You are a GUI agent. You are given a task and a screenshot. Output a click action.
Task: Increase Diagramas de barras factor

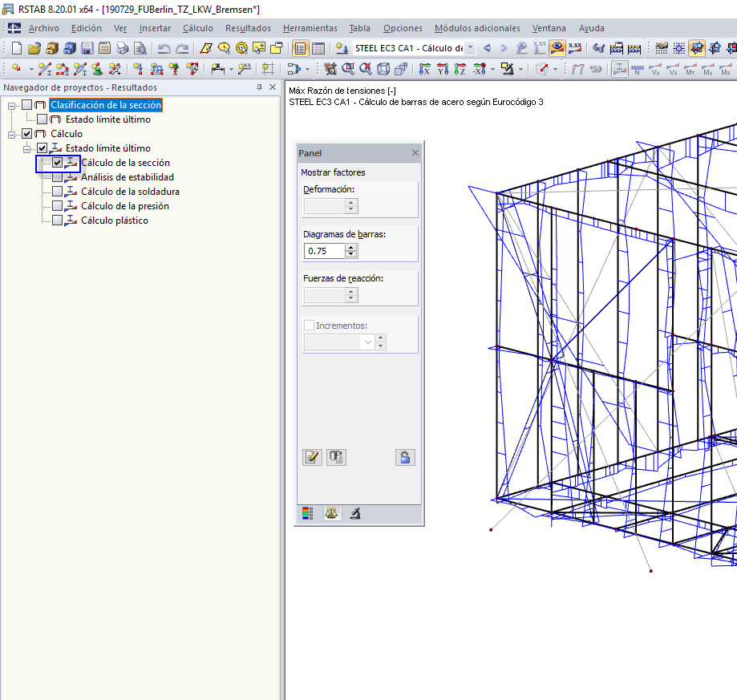click(351, 247)
